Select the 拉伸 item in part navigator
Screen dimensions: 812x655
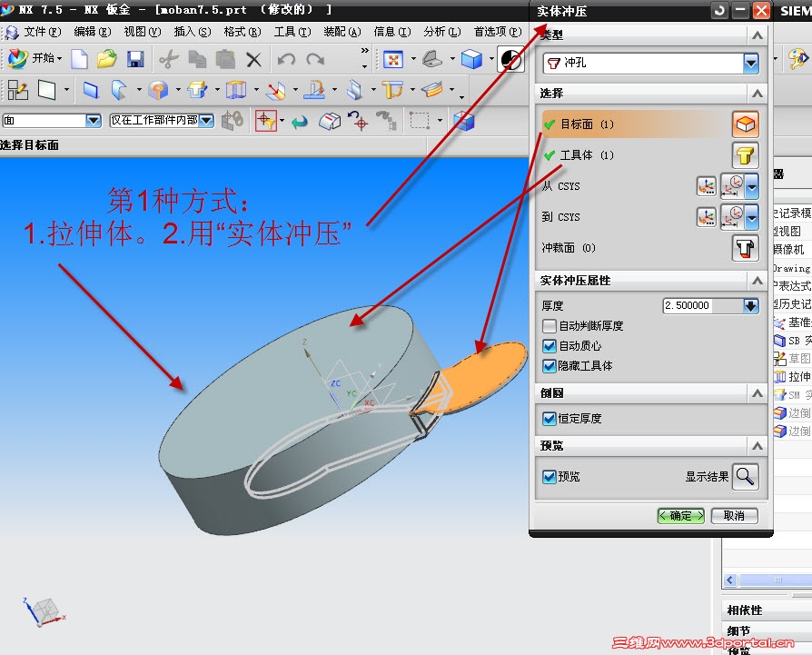click(792, 376)
